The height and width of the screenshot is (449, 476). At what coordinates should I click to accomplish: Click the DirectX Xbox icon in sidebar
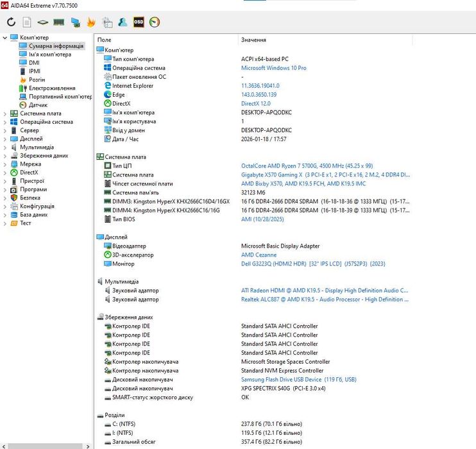(14, 173)
